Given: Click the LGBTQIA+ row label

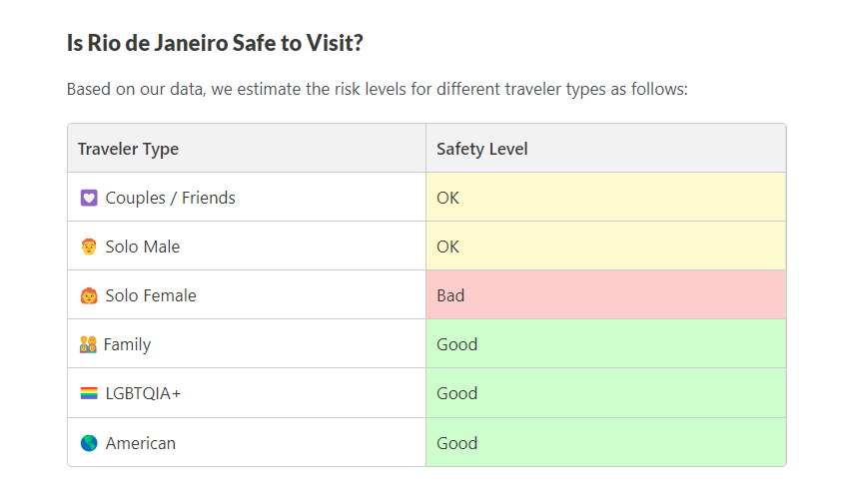Looking at the screenshot, I should click(144, 393).
